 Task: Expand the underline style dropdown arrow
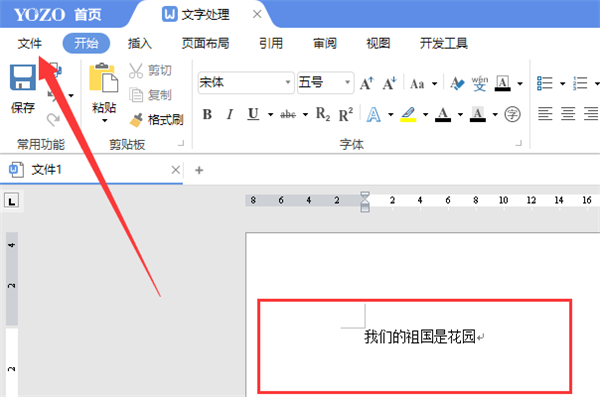click(270, 114)
